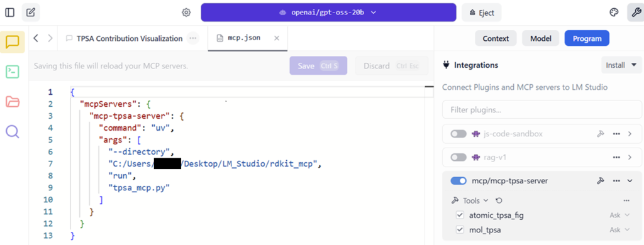
Task: Change the mol_tpsa Ask permission dropdown
Action: pyautogui.click(x=619, y=230)
